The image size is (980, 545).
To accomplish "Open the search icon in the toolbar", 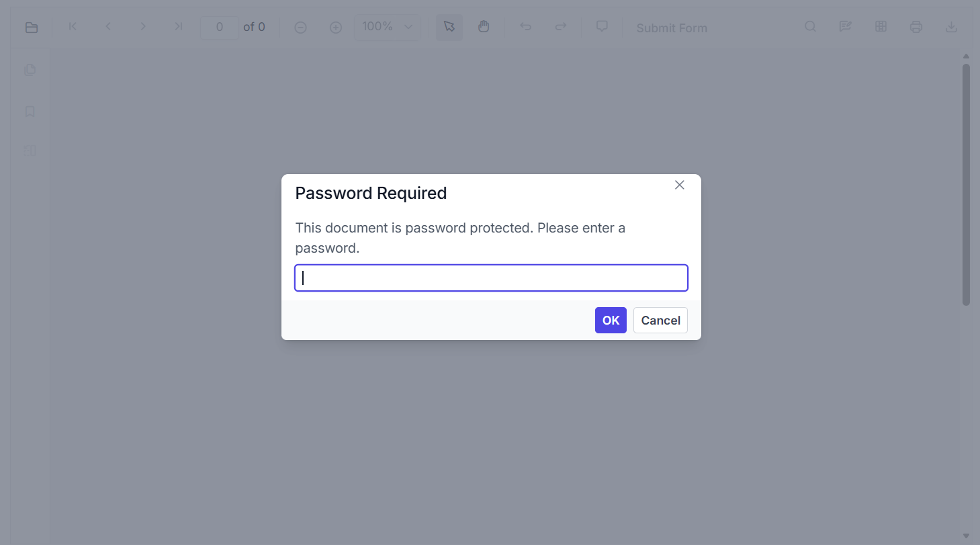I will click(810, 26).
